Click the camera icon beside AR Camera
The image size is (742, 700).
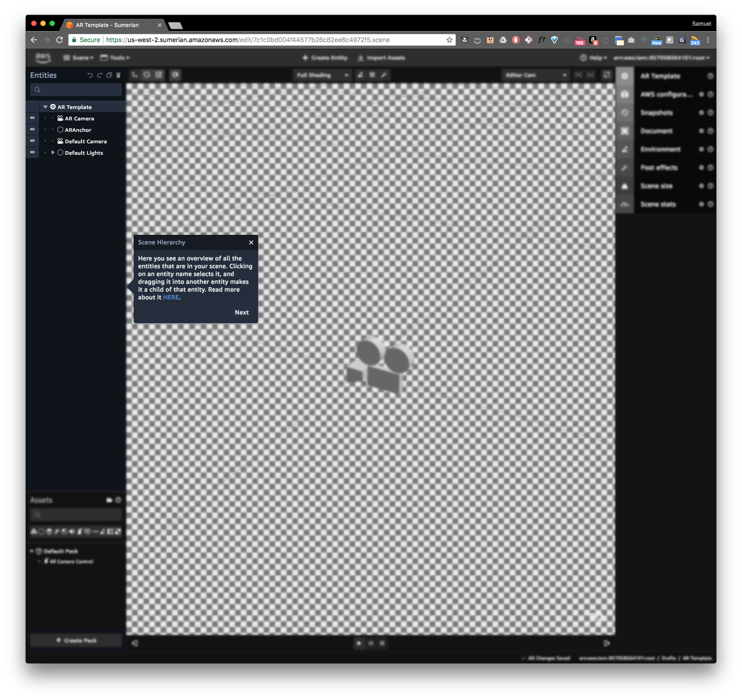[x=60, y=118]
